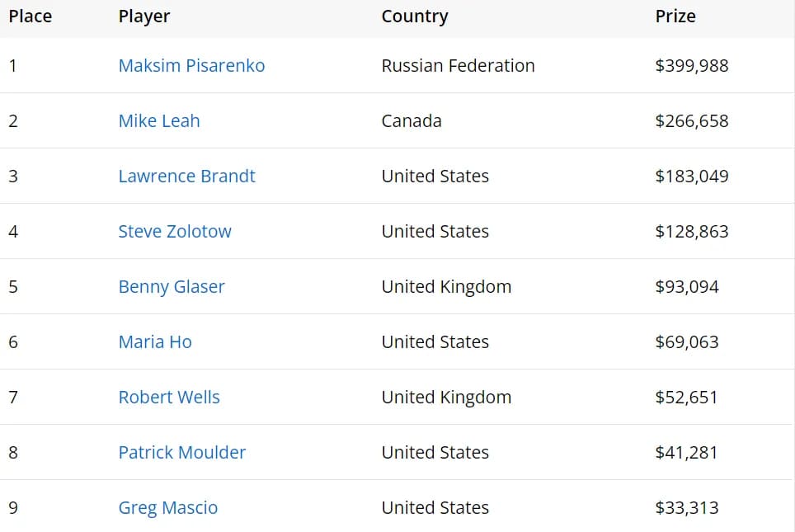Click the $93,094 prize cell

tap(687, 287)
